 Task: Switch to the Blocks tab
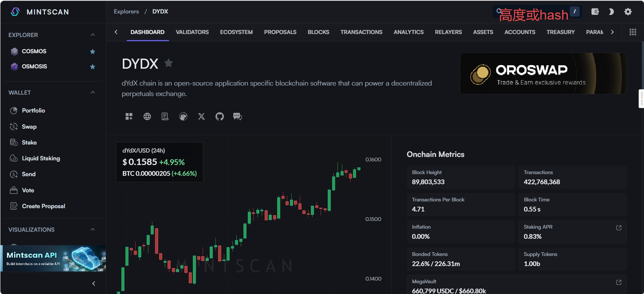coord(318,32)
